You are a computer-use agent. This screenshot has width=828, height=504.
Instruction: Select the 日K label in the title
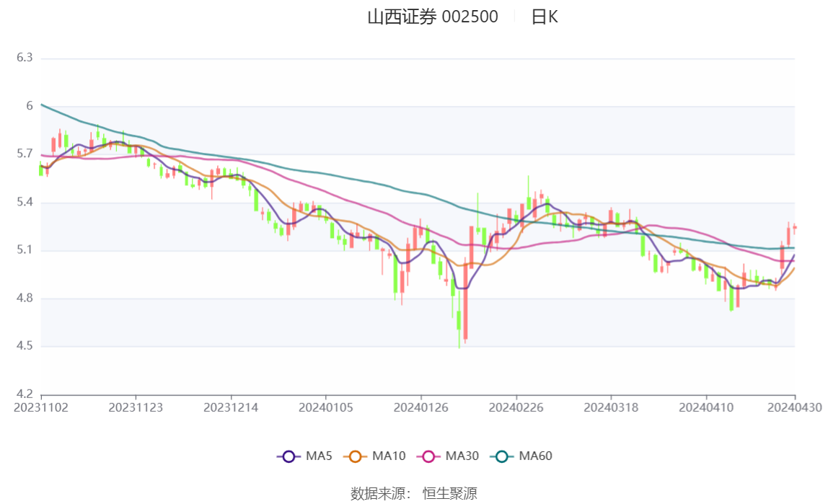(x=545, y=17)
